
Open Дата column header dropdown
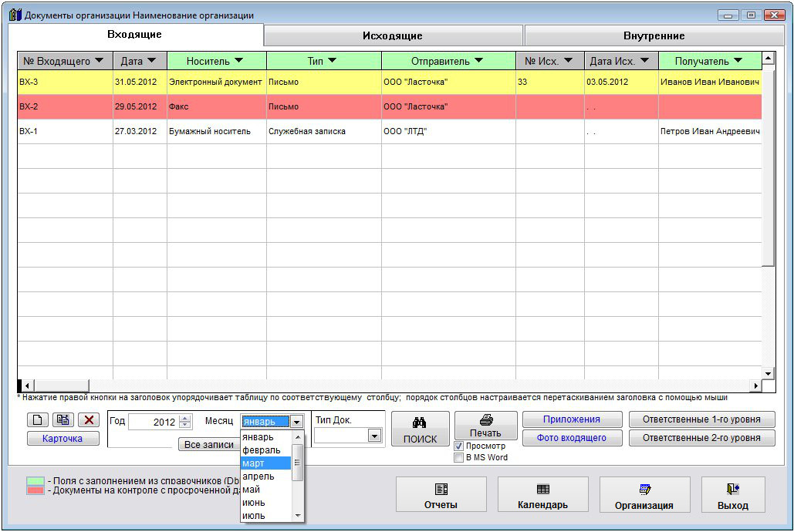pyautogui.click(x=151, y=61)
